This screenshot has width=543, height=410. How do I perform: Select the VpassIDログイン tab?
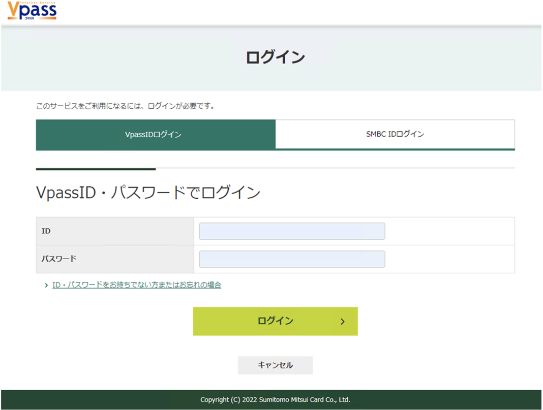click(x=156, y=134)
